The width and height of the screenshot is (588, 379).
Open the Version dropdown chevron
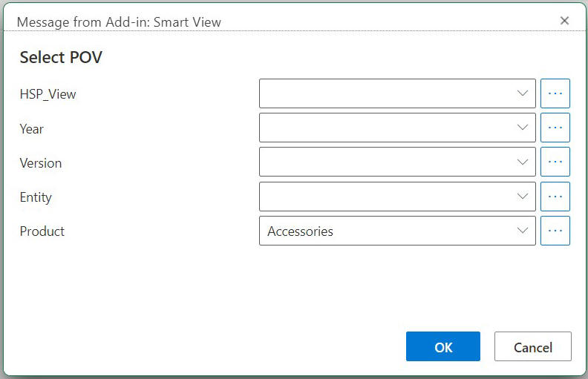click(x=522, y=162)
